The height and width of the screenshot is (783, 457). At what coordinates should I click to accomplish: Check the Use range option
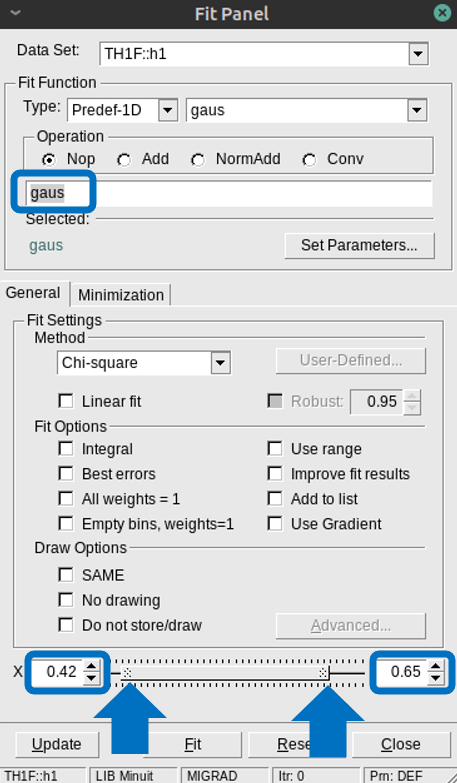click(x=275, y=448)
